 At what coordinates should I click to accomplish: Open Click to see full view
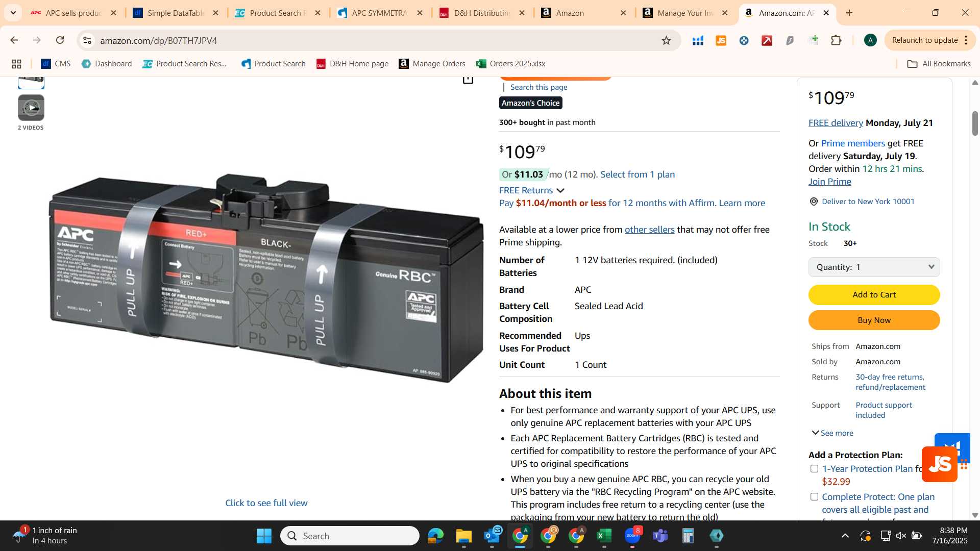click(x=266, y=503)
